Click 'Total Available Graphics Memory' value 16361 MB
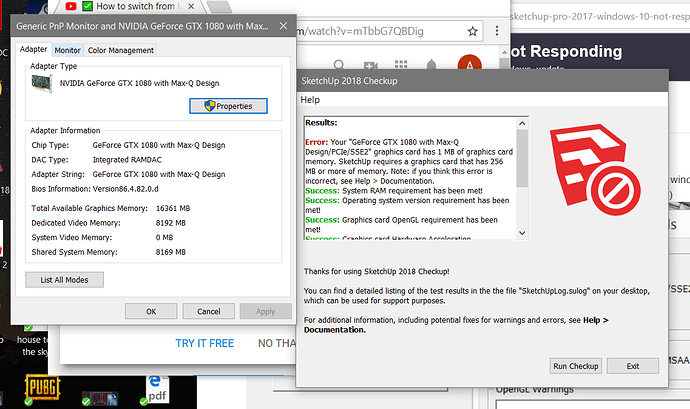Image resolution: width=690 pixels, height=409 pixels. pyautogui.click(x=173, y=208)
